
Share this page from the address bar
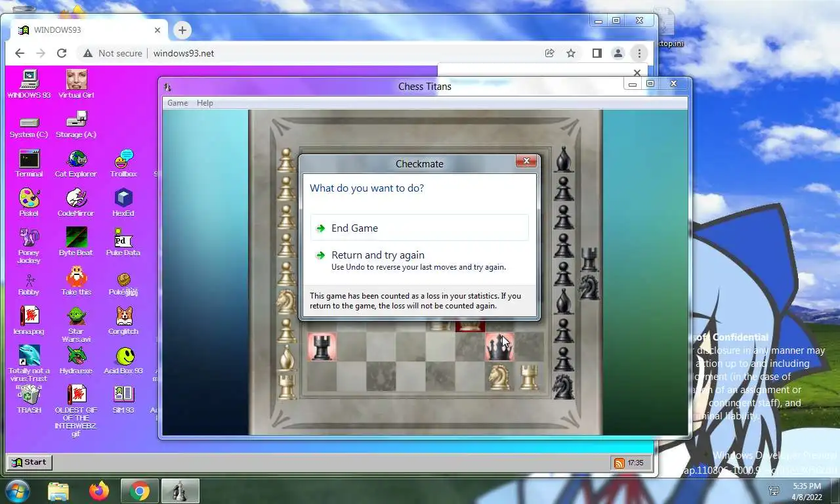tap(550, 53)
